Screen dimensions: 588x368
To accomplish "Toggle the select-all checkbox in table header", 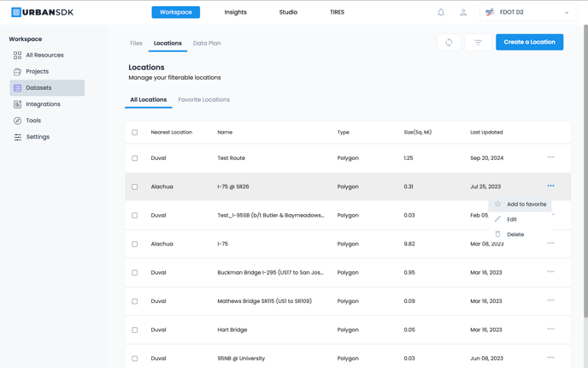I will [x=134, y=133].
